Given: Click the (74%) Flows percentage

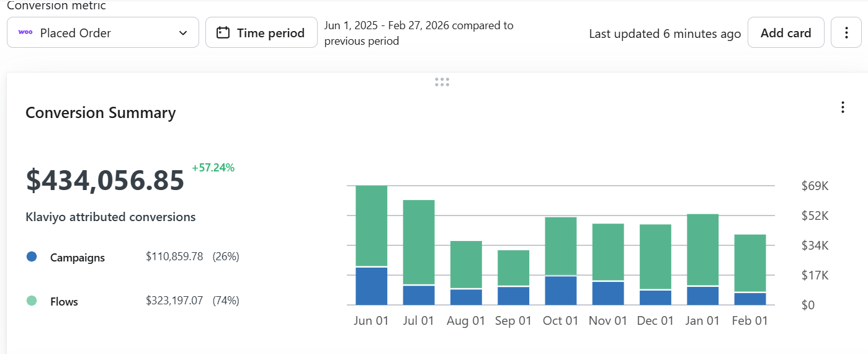Looking at the screenshot, I should [x=226, y=301].
